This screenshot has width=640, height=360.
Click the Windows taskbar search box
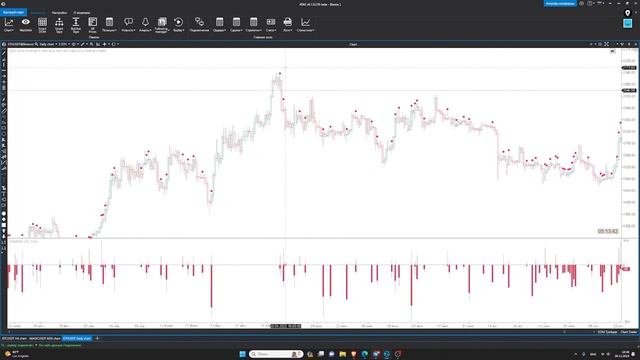click(x=276, y=354)
